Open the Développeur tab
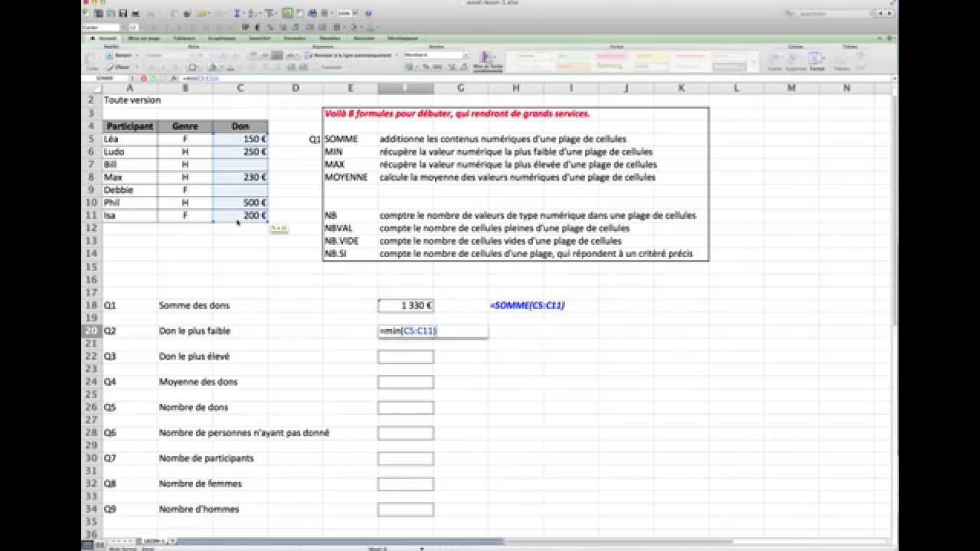Image resolution: width=980 pixels, height=551 pixels. point(402,37)
